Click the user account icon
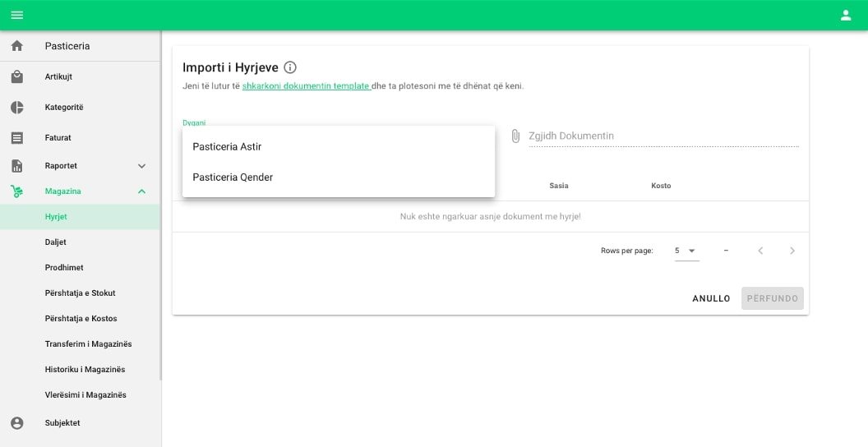Viewport: 868px width, 447px height. pyautogui.click(x=846, y=15)
